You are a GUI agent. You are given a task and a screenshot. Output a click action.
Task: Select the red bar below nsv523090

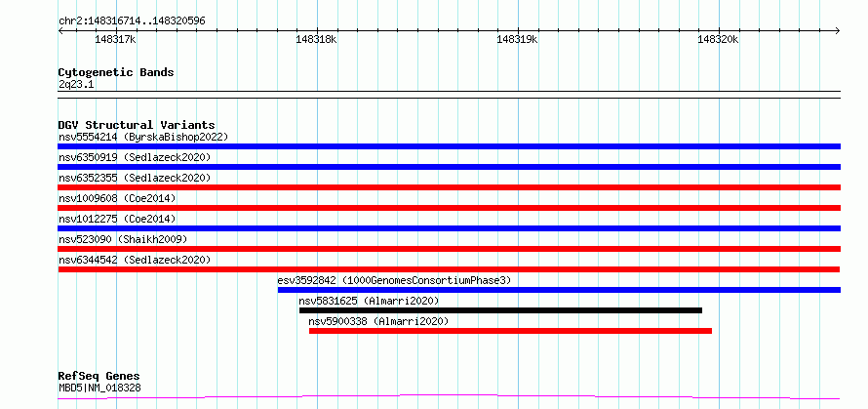[x=449, y=249]
